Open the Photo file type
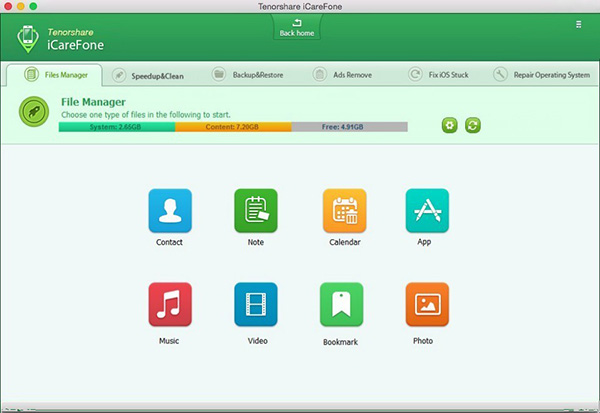The height and width of the screenshot is (413, 600). [427, 304]
